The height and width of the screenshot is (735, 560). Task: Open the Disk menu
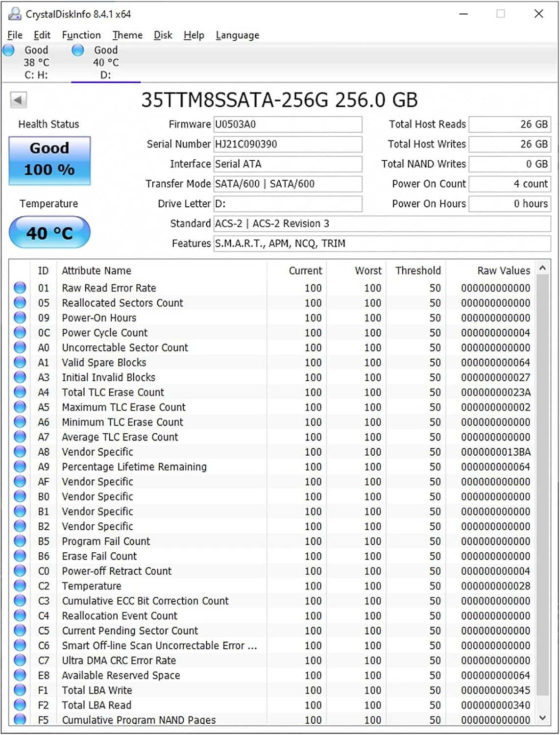coord(163,35)
